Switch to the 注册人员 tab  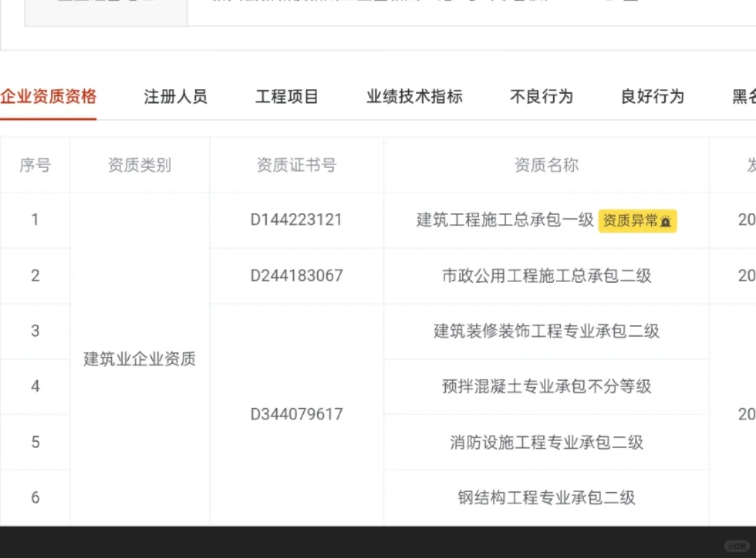click(176, 97)
